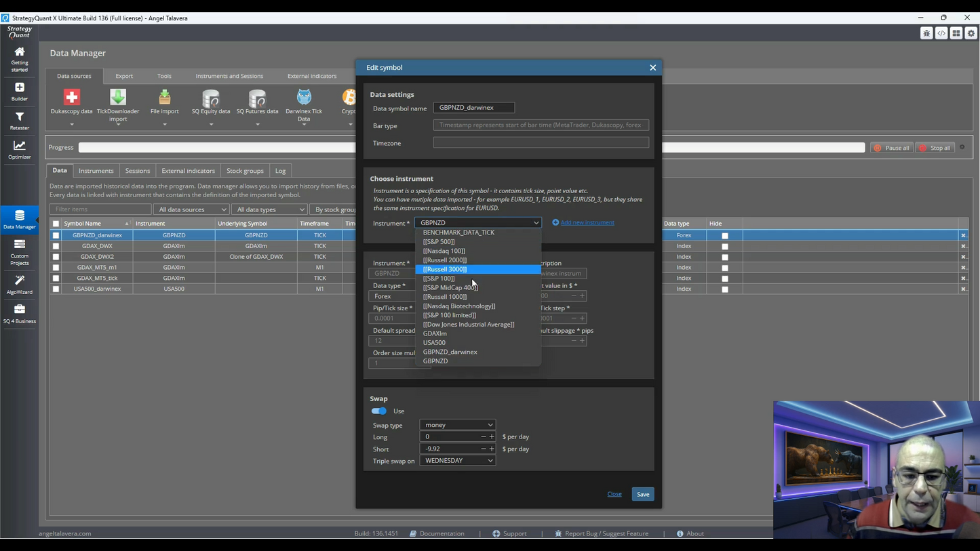Screen dimensions: 980x551
Task: Open the Sessions sub-tab
Action: (138, 171)
